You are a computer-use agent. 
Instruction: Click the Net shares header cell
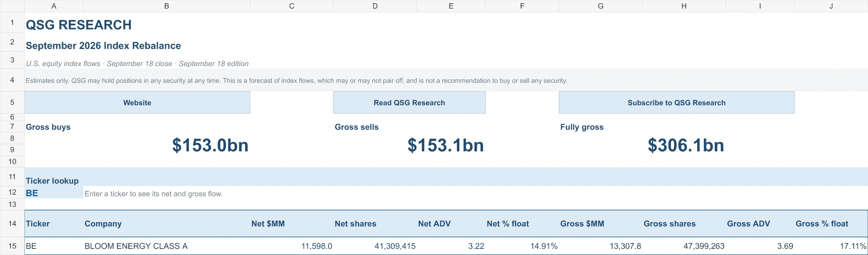[x=375, y=224]
